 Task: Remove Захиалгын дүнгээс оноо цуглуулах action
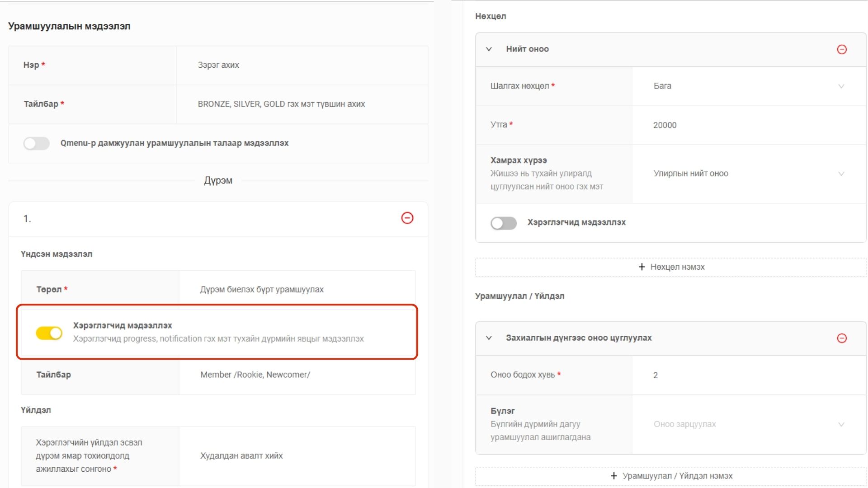[x=841, y=338]
